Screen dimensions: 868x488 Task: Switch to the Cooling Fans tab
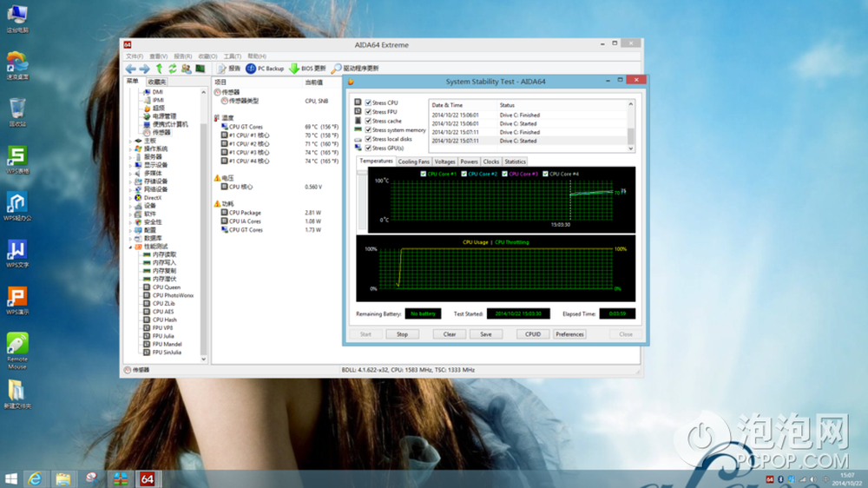413,162
